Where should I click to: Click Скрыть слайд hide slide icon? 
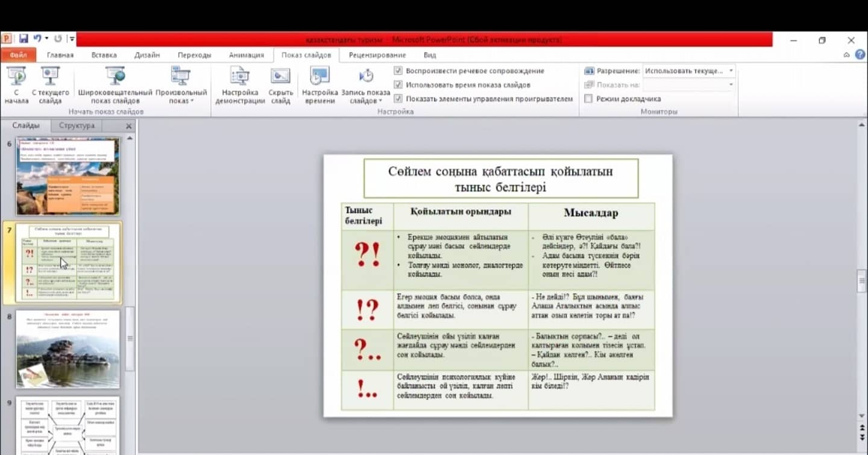tap(280, 77)
